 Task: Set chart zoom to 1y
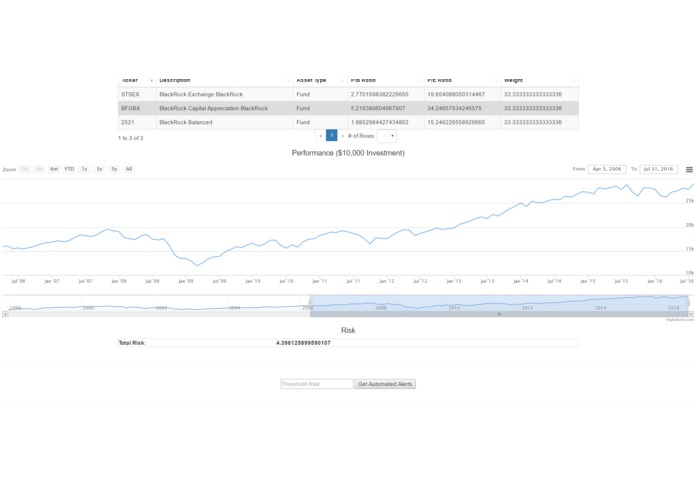tap(84, 169)
